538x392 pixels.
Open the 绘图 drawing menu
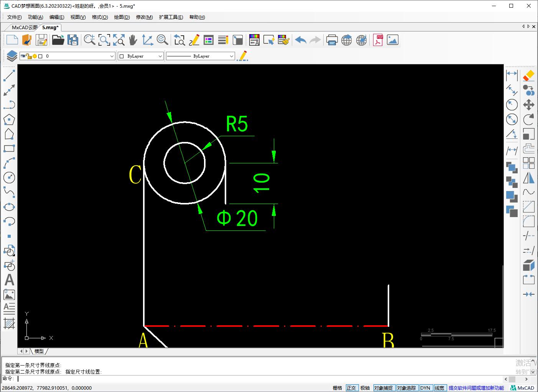pyautogui.click(x=122, y=17)
